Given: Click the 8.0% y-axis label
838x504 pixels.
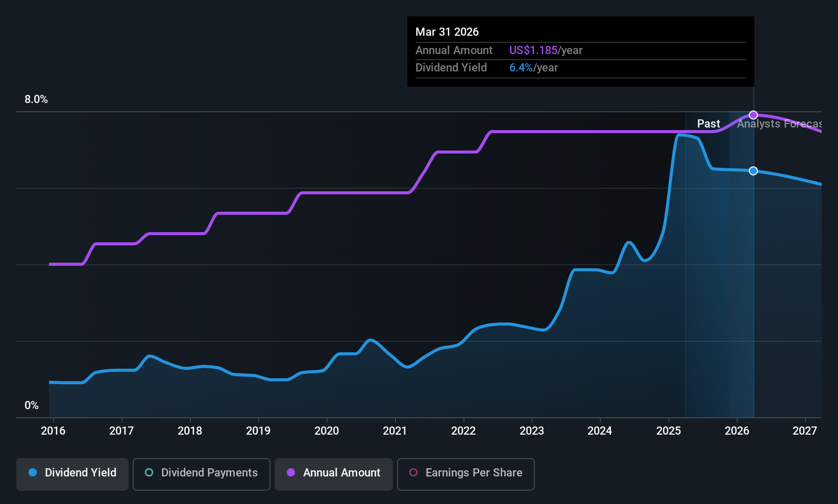Looking at the screenshot, I should coord(36,99).
